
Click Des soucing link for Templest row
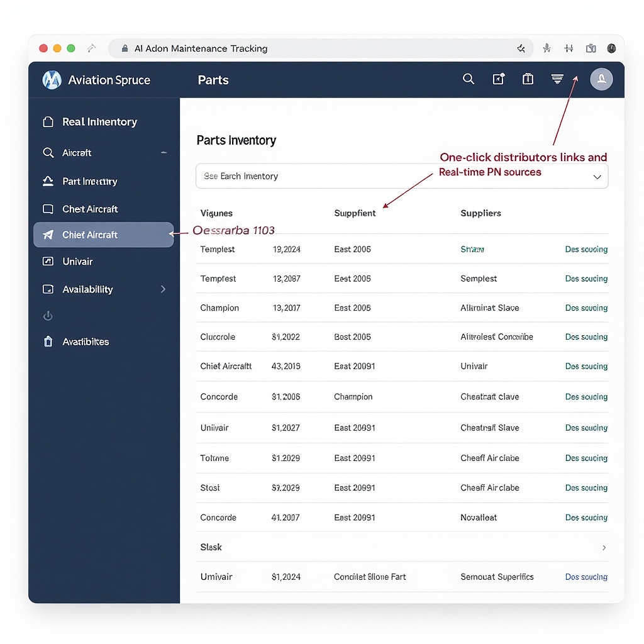pos(586,249)
